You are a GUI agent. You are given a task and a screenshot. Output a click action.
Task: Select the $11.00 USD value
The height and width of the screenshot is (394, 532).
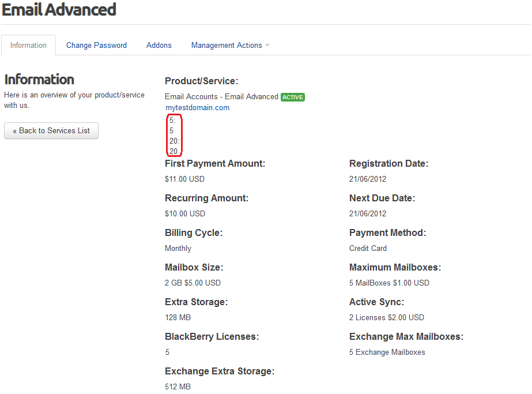pyautogui.click(x=184, y=179)
